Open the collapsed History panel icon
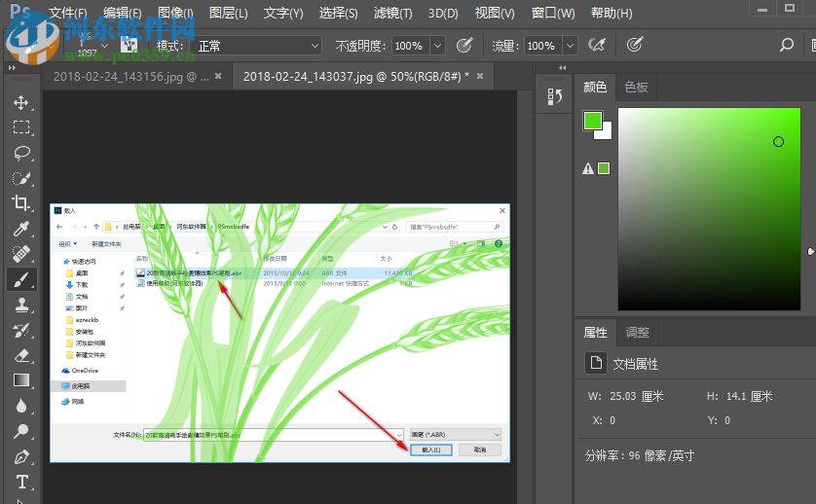 click(554, 96)
